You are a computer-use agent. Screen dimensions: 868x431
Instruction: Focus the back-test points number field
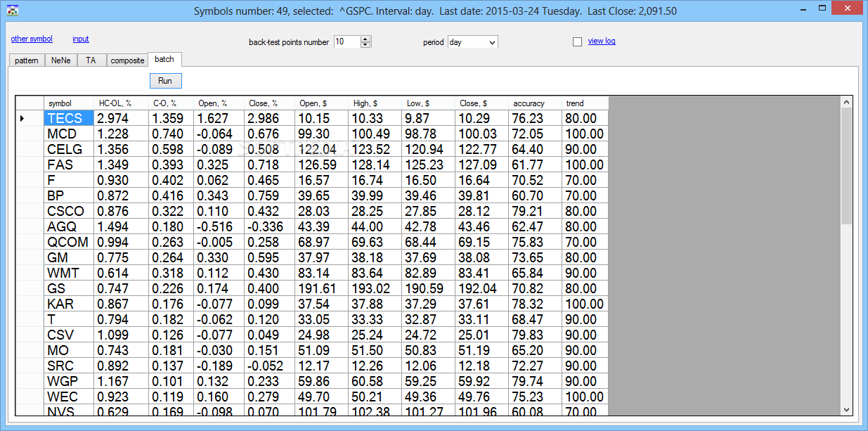coord(346,41)
